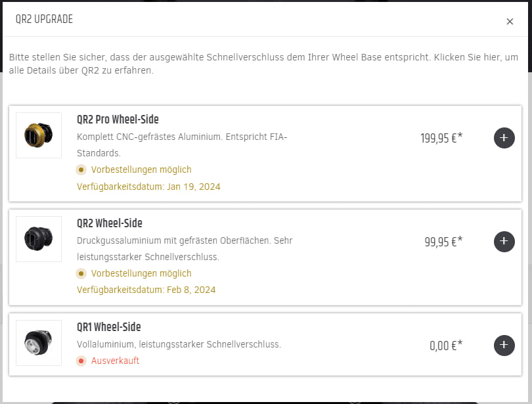Click the preorder status dot for QR2 Wheel-Side

pos(81,273)
